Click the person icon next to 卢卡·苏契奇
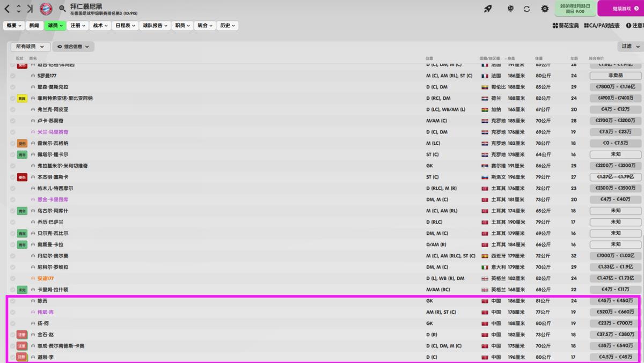 point(33,121)
